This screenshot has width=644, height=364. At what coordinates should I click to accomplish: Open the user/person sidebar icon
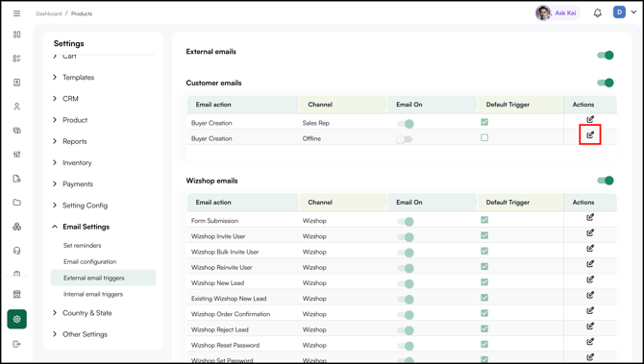[x=17, y=107]
